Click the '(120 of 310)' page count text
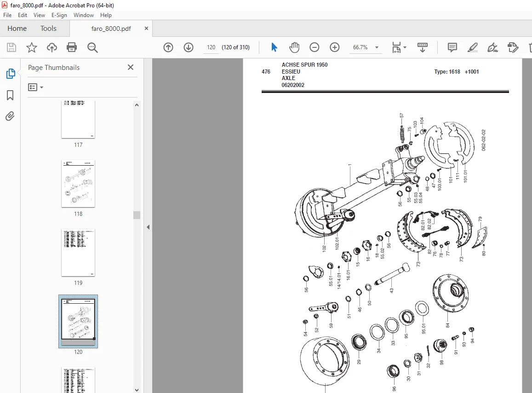This screenshot has height=393, width=532. (x=235, y=47)
